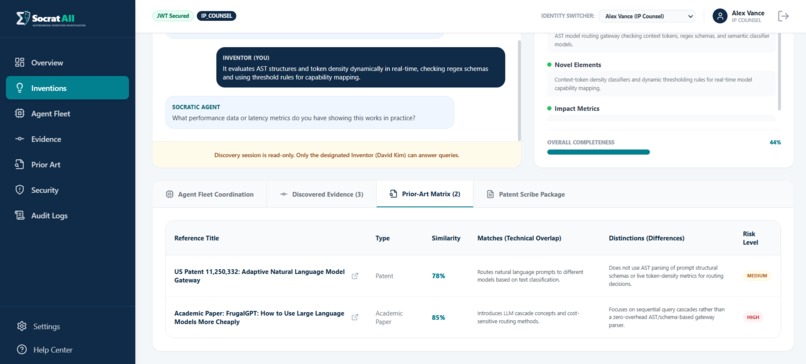This screenshot has height=364, width=806.
Task: Click the Reference Title column header
Action: [x=196, y=238]
